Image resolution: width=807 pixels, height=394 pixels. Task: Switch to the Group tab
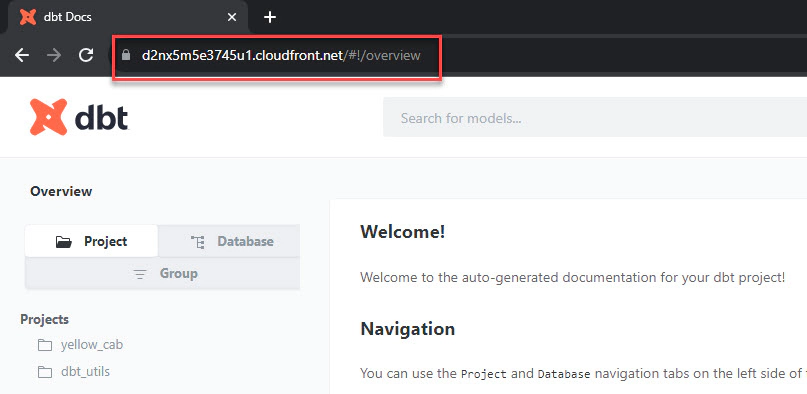(x=163, y=273)
